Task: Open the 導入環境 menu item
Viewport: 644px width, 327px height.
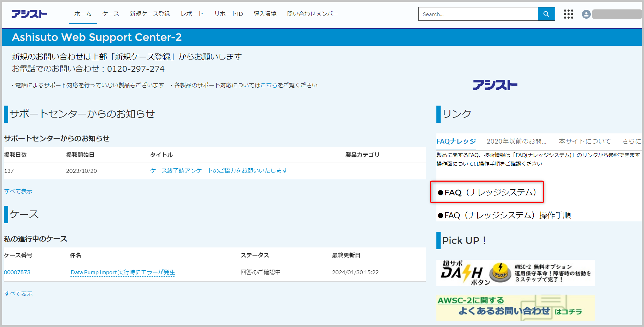Action: click(265, 14)
